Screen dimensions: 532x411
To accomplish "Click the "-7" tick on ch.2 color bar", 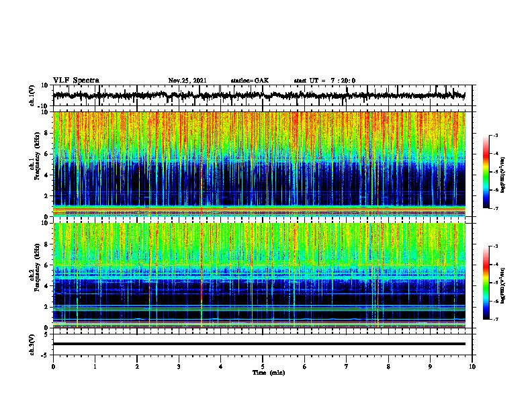I will pyautogui.click(x=496, y=319).
